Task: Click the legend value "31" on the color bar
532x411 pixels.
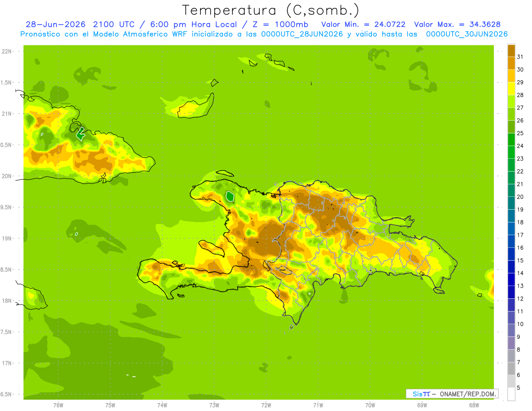Action: [x=520, y=57]
